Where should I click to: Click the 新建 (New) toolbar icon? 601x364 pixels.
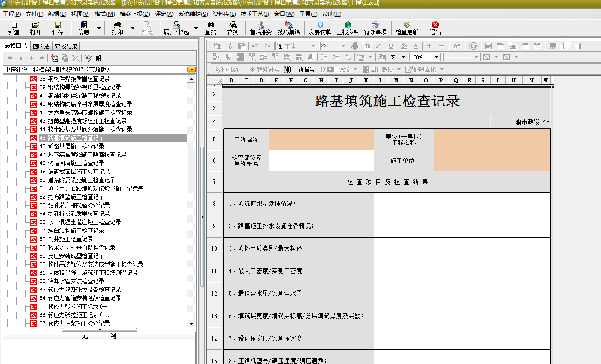click(14, 28)
